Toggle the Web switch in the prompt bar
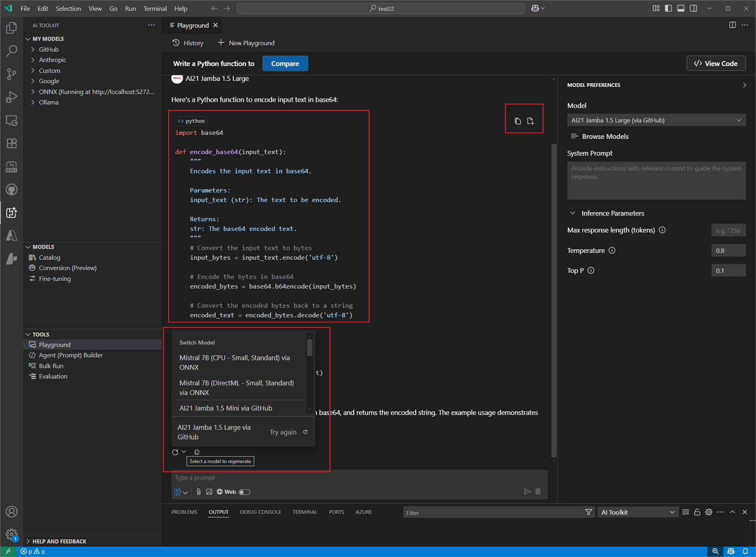The height and width of the screenshot is (557, 756). click(x=245, y=492)
